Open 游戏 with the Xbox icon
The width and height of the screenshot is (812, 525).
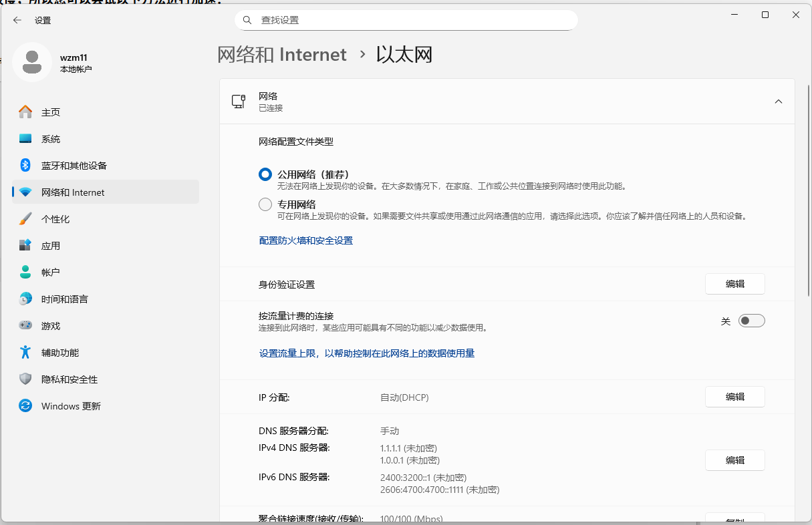click(x=25, y=325)
